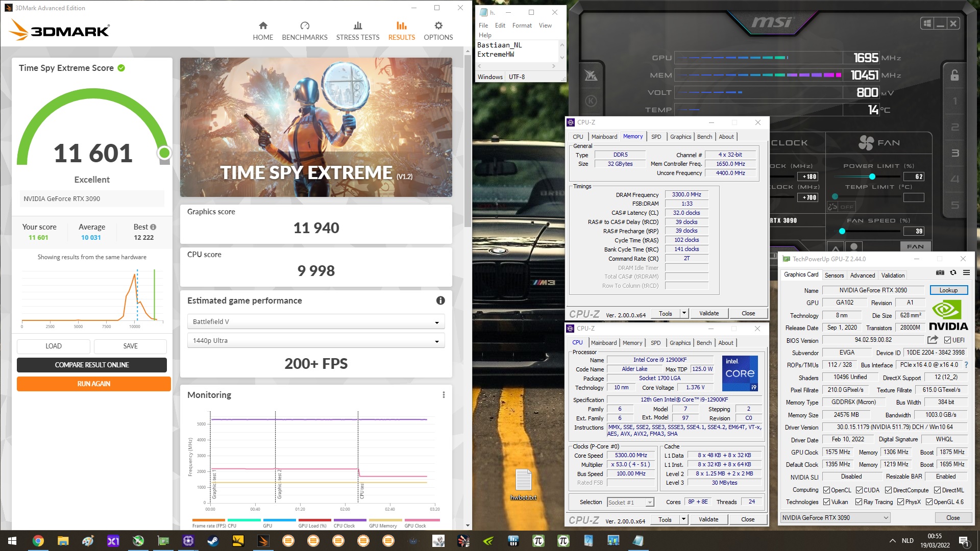Take a GPU-Z screenshot with camera icon
This screenshot has width=980, height=551.
[x=940, y=273]
